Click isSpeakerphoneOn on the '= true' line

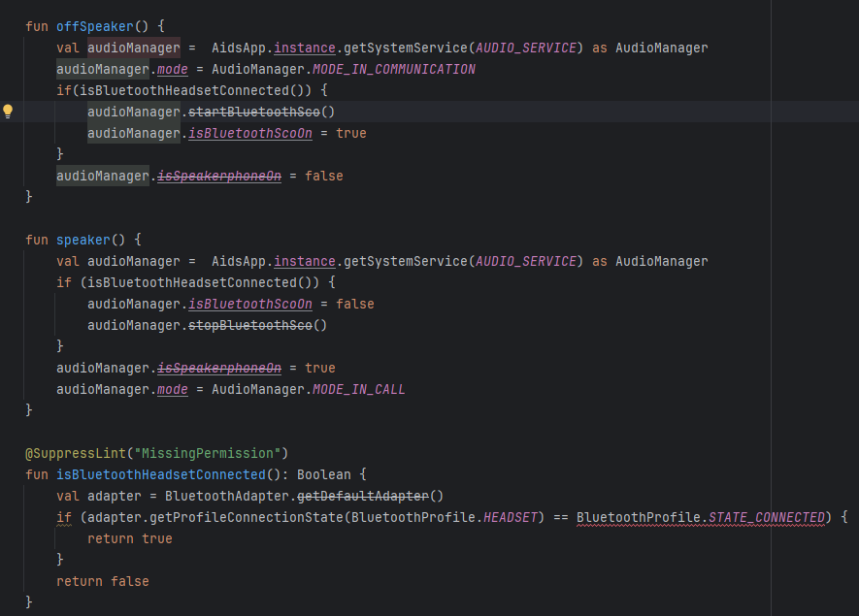(x=219, y=368)
